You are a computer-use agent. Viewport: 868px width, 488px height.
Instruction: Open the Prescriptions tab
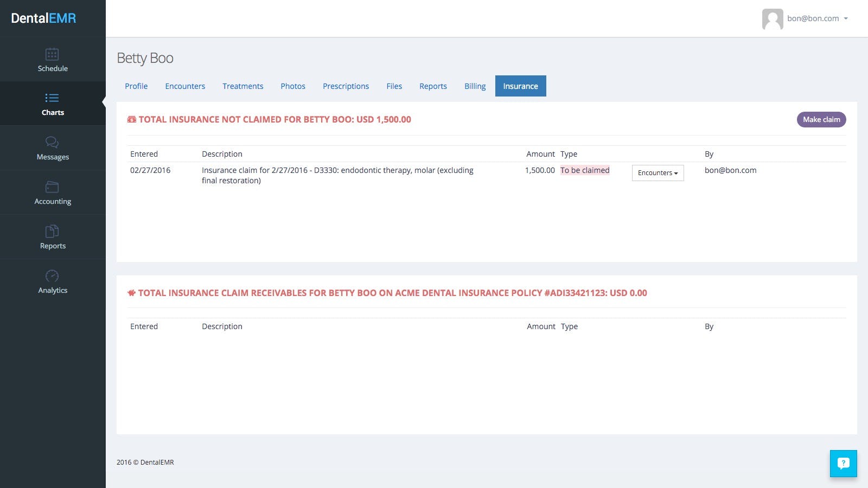[346, 86]
